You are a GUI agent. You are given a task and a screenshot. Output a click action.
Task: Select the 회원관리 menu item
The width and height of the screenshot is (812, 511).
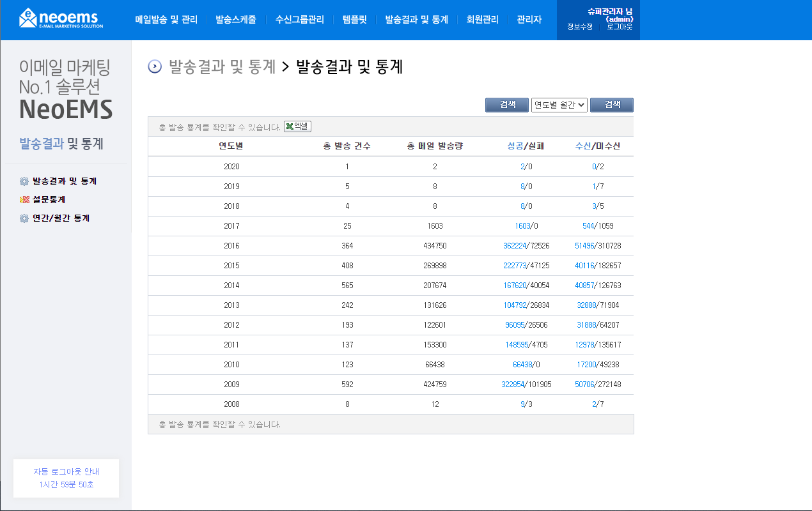click(483, 20)
